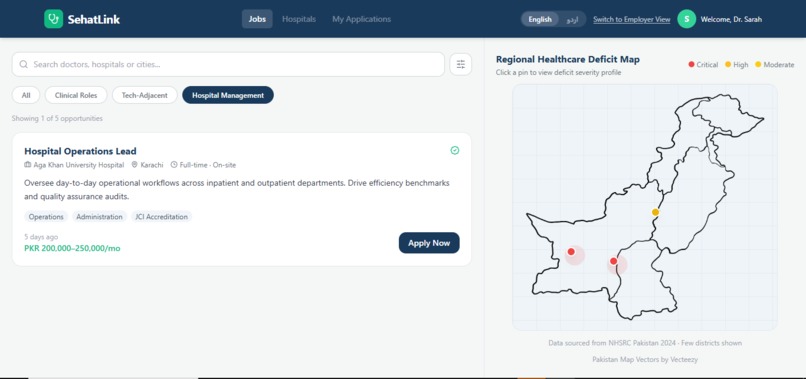Click 'Click a pin to view' hint text
Image resolution: width=806 pixels, height=379 pixels.
[x=558, y=73]
